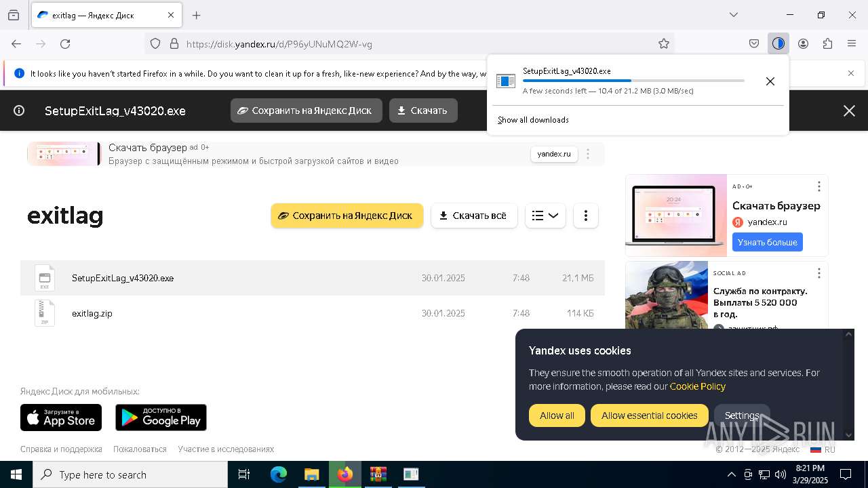Click yellow Сохранить на Яндекс Диск button

coord(347,216)
